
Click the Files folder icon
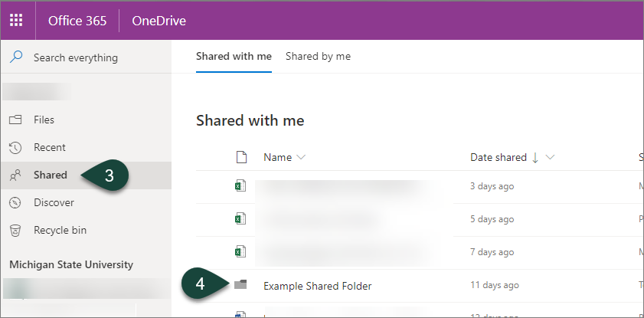pyautogui.click(x=15, y=120)
